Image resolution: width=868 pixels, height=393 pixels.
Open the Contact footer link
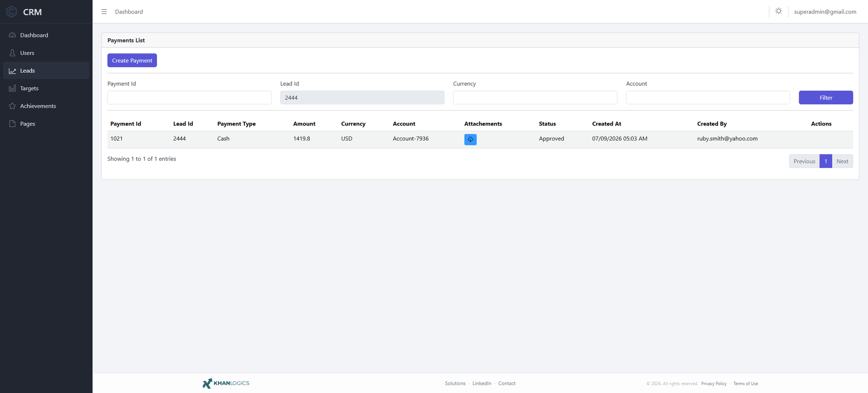click(x=507, y=384)
